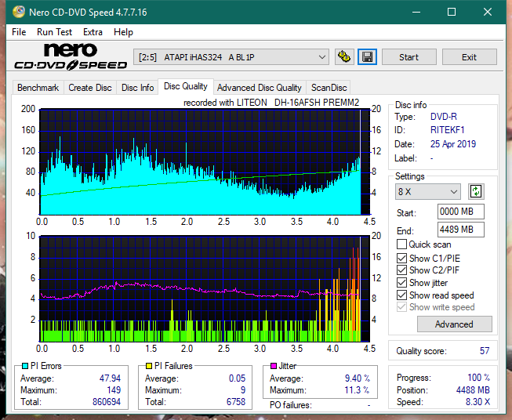The width and height of the screenshot is (512, 420).
Task: Switch to the Advanced Disc Quality tab
Action: coord(260,88)
